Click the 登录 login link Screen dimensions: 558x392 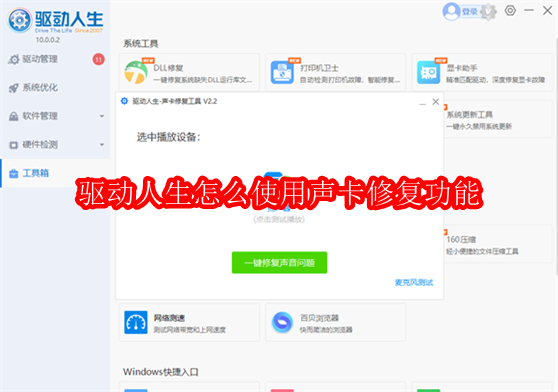tap(469, 12)
